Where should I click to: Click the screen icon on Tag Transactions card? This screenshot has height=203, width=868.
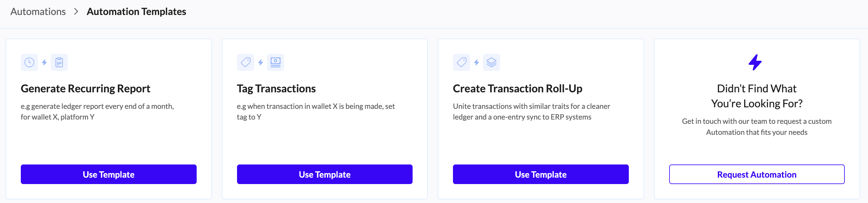275,62
